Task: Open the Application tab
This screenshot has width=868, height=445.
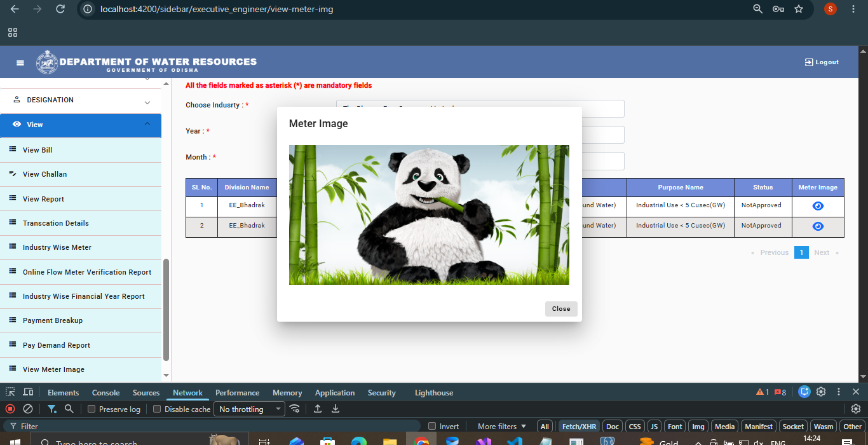Action: coord(335,392)
